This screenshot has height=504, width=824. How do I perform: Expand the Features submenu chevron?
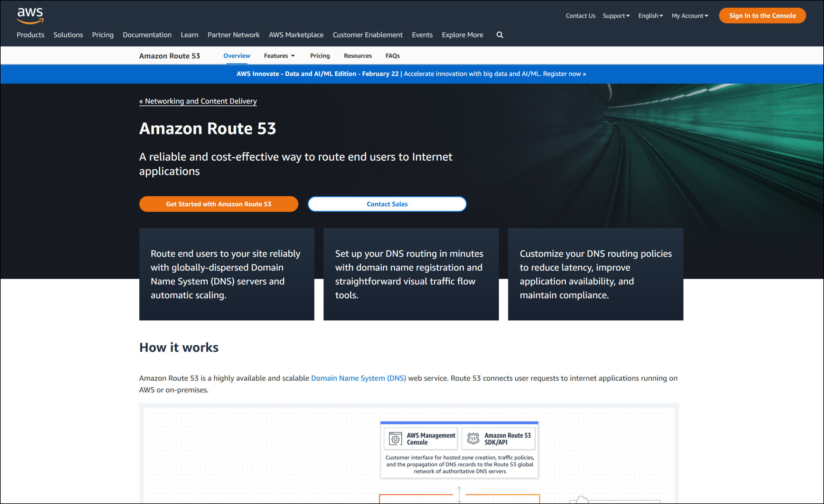(293, 56)
